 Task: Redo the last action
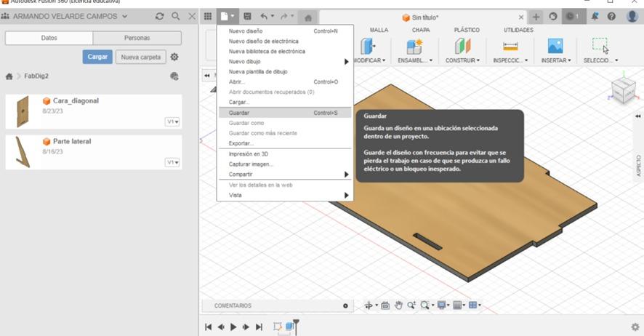283,17
